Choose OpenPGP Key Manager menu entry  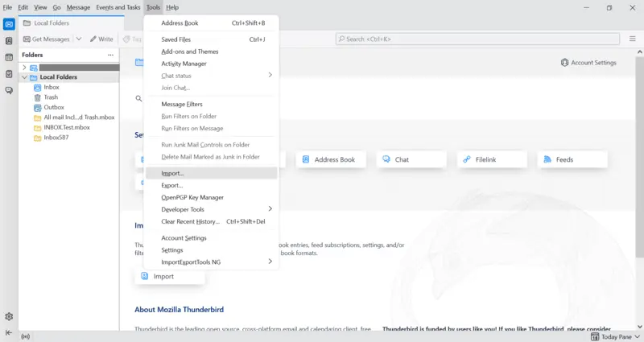point(192,197)
